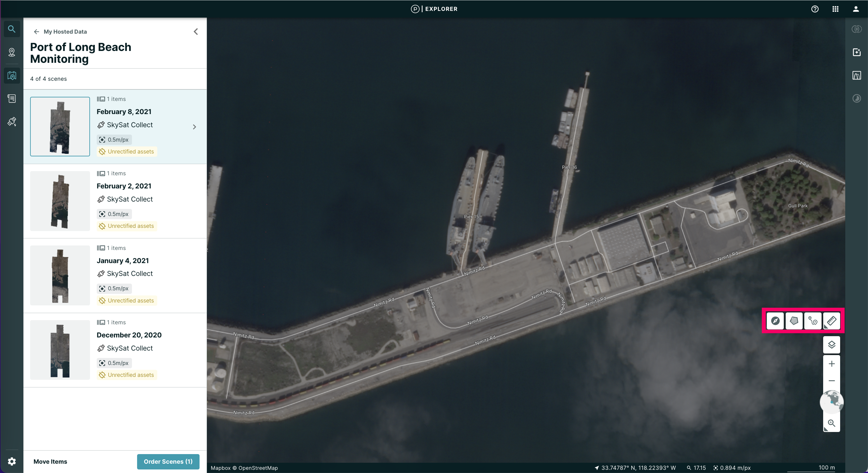Click the Order Scenes (1) button
The width and height of the screenshot is (868, 473).
point(168,461)
